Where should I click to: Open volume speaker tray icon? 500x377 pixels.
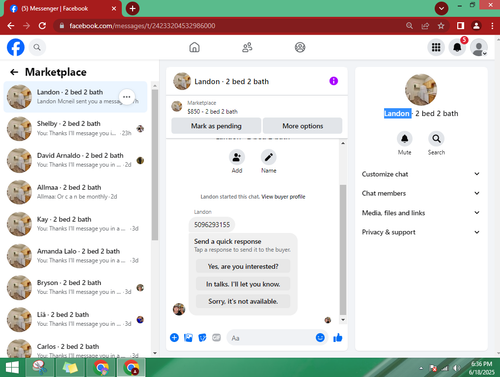(x=456, y=368)
